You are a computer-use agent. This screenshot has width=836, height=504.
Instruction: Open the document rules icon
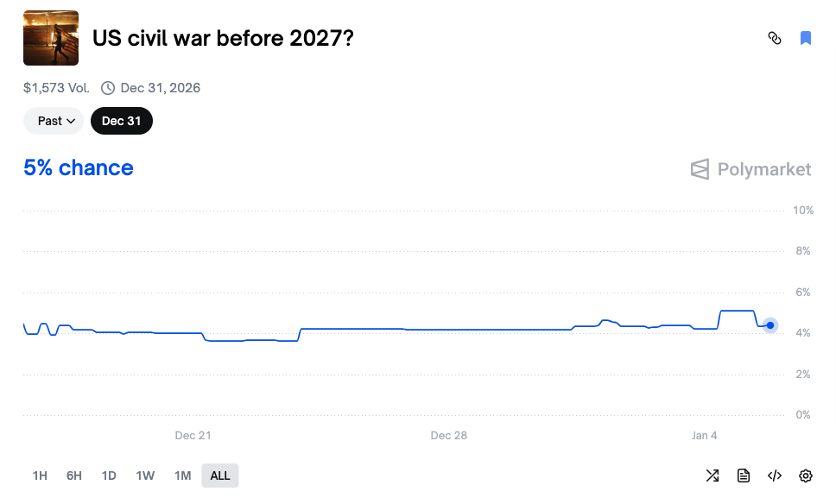coord(744,476)
